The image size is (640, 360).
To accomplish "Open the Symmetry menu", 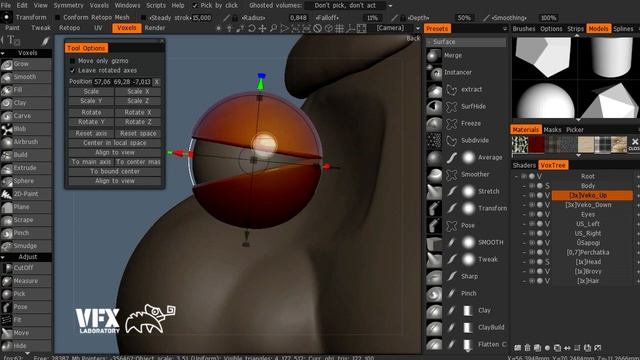I will (x=69, y=6).
